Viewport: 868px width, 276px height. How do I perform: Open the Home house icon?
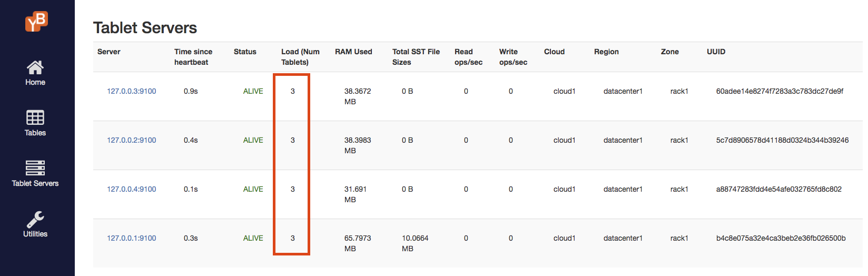(35, 67)
